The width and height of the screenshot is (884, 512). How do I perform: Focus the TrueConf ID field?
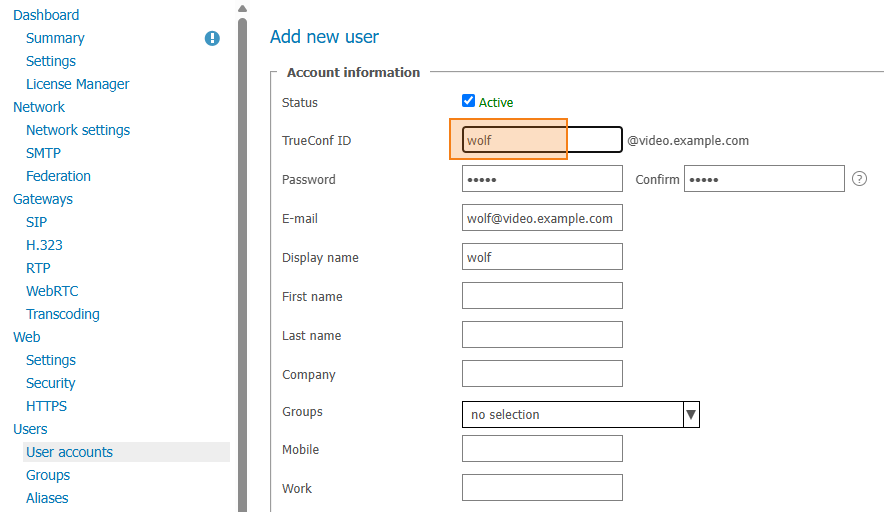[x=542, y=140]
